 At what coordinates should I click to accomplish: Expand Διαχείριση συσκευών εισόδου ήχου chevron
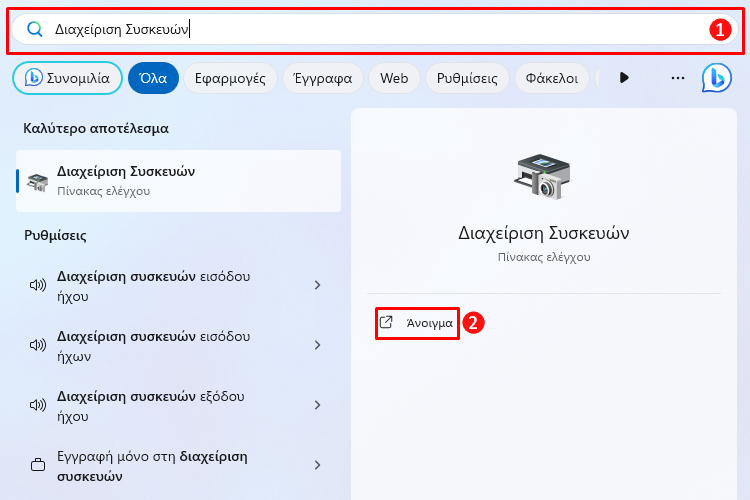pyautogui.click(x=318, y=286)
